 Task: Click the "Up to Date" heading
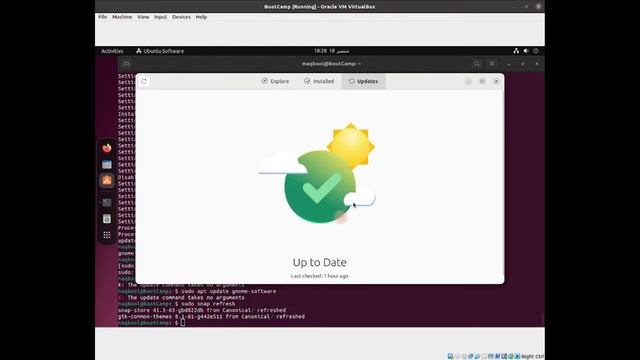click(320, 262)
